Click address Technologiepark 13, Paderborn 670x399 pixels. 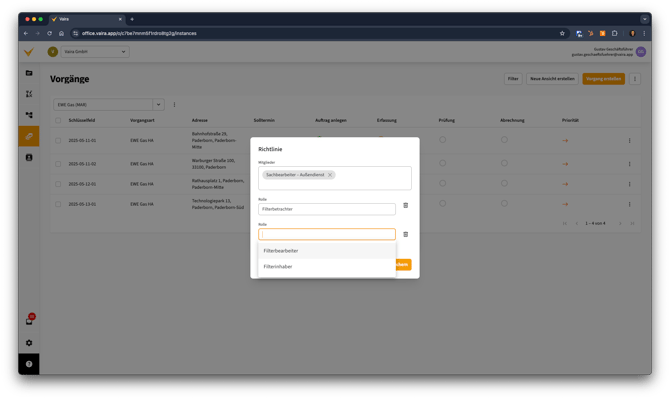coord(218,204)
